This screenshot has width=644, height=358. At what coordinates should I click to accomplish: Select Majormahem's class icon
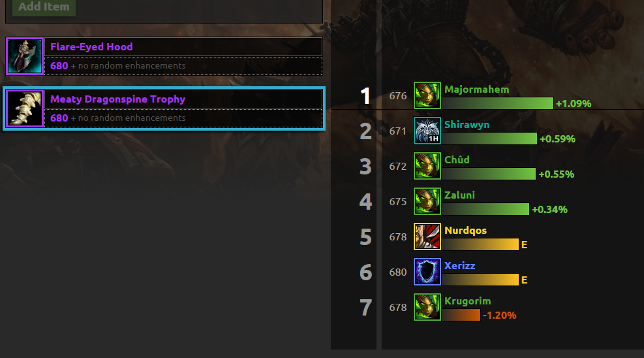[x=427, y=95]
